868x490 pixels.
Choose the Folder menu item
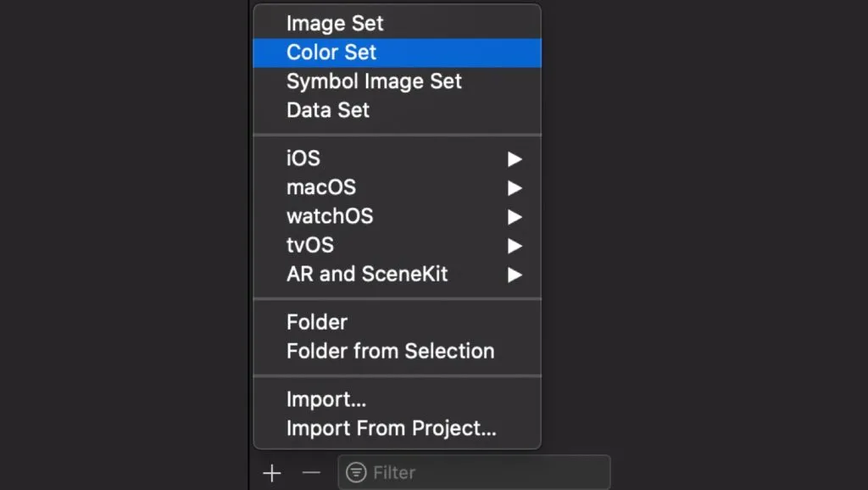[316, 322]
